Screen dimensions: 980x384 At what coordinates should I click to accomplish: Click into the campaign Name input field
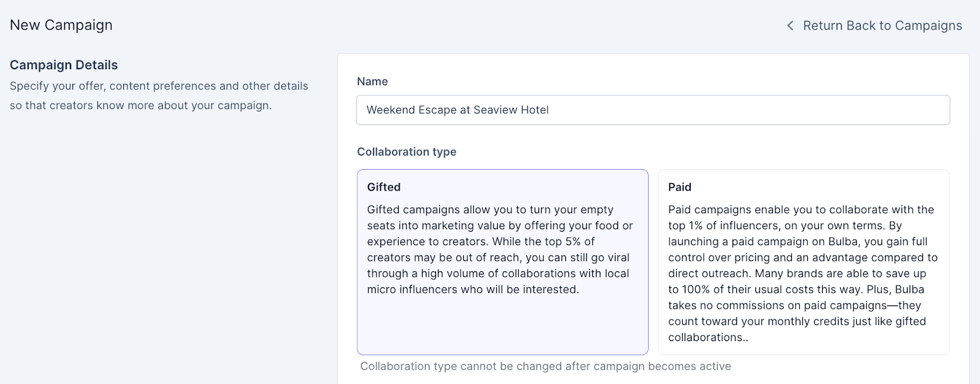tap(653, 110)
